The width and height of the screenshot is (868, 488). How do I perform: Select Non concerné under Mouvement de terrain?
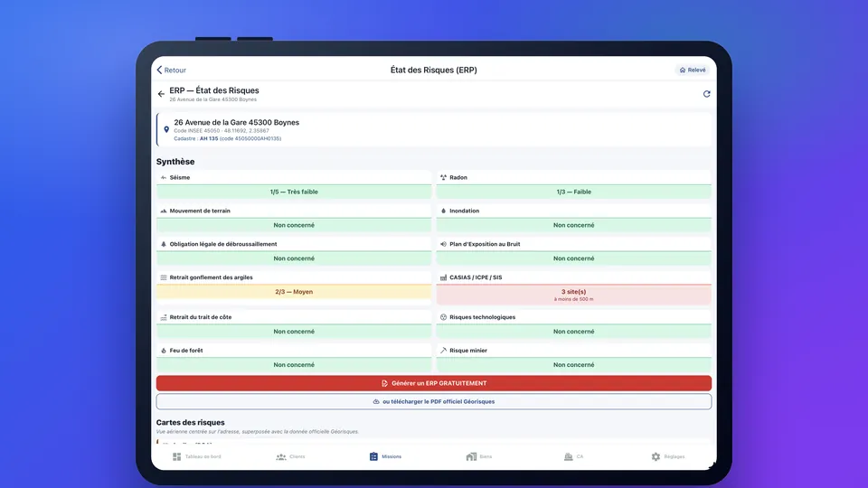(x=294, y=225)
